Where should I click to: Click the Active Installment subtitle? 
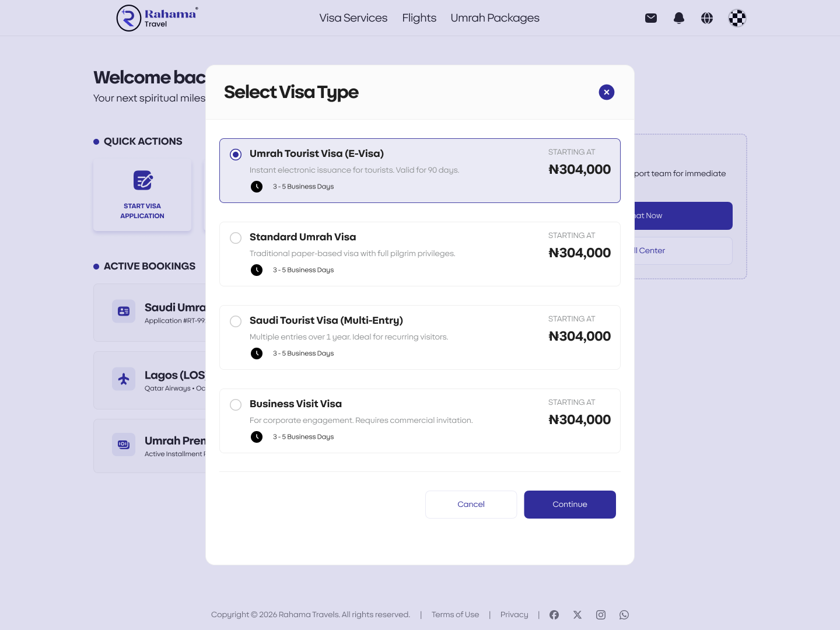tap(175, 454)
